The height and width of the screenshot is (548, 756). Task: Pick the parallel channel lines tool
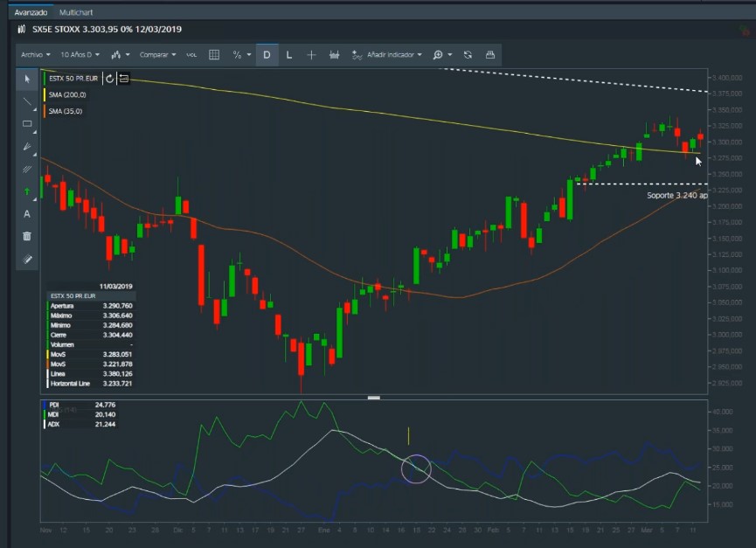(x=27, y=169)
